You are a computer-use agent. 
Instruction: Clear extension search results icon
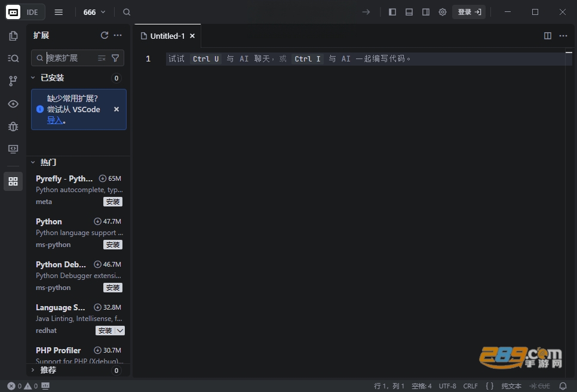click(102, 58)
